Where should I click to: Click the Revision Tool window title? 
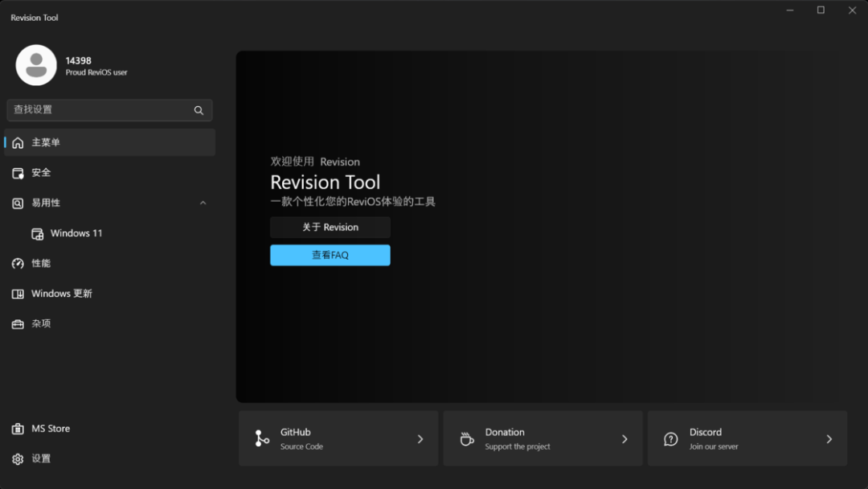[35, 18]
